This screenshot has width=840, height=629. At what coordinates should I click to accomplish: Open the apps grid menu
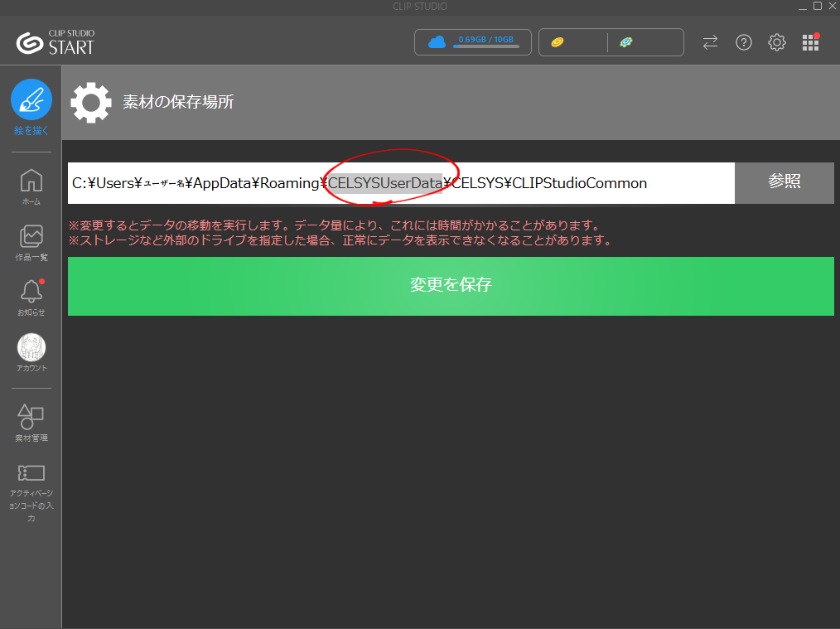tap(810, 42)
